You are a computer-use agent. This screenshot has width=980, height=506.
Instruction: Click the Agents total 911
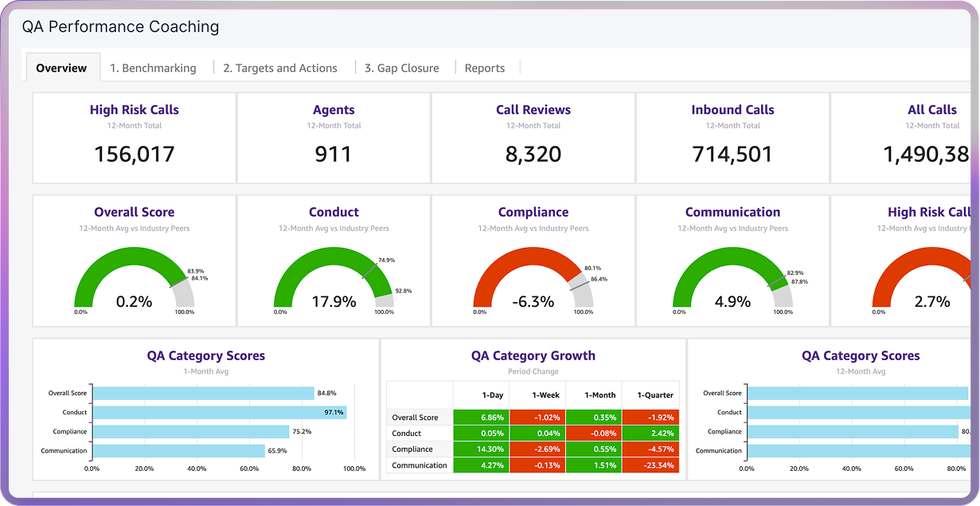334,154
